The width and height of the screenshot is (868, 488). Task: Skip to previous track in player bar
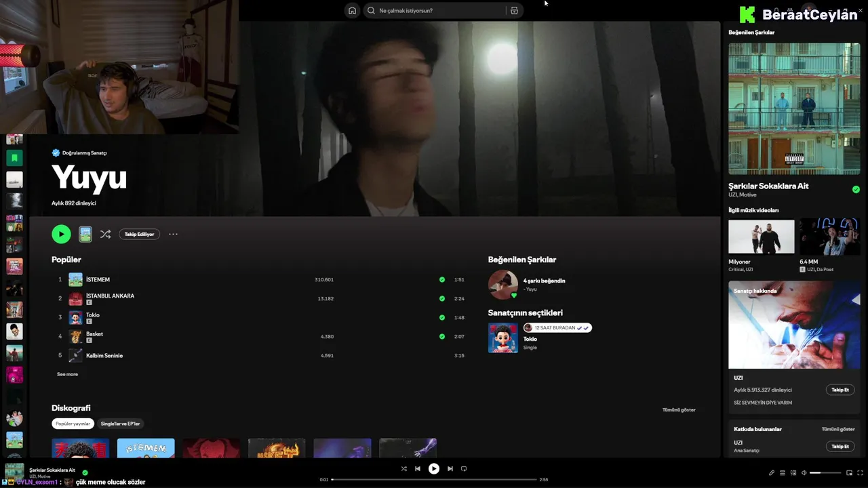point(418,468)
